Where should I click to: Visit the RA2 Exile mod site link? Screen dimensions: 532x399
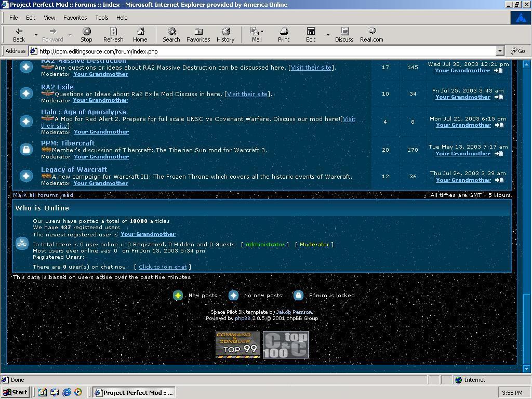coord(247,94)
